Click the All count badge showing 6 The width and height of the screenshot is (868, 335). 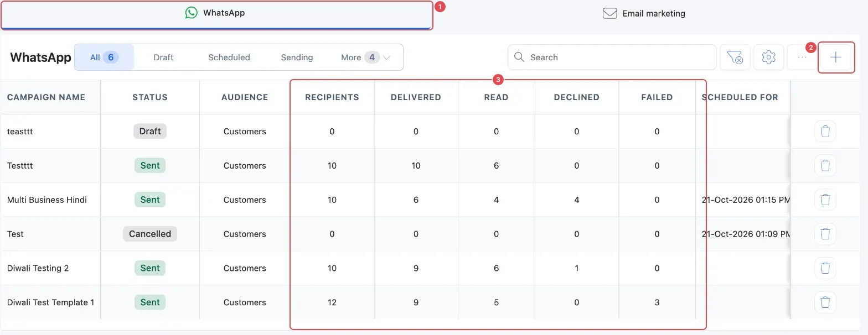click(111, 57)
